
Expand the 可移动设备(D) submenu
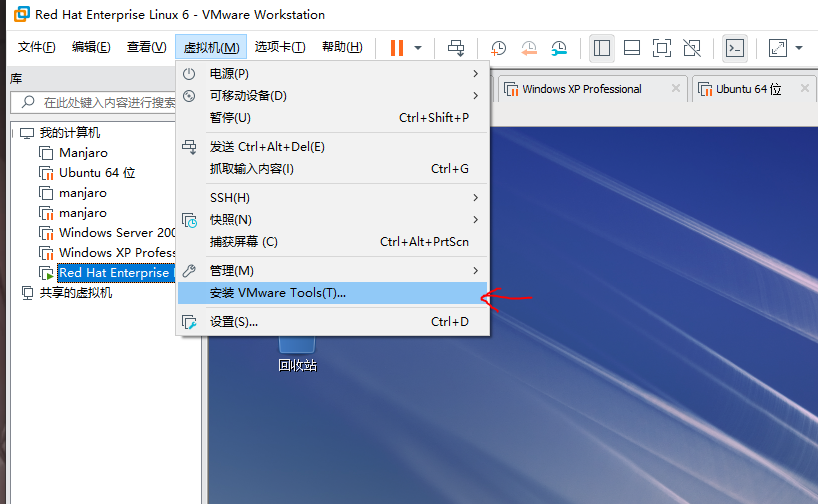[333, 95]
